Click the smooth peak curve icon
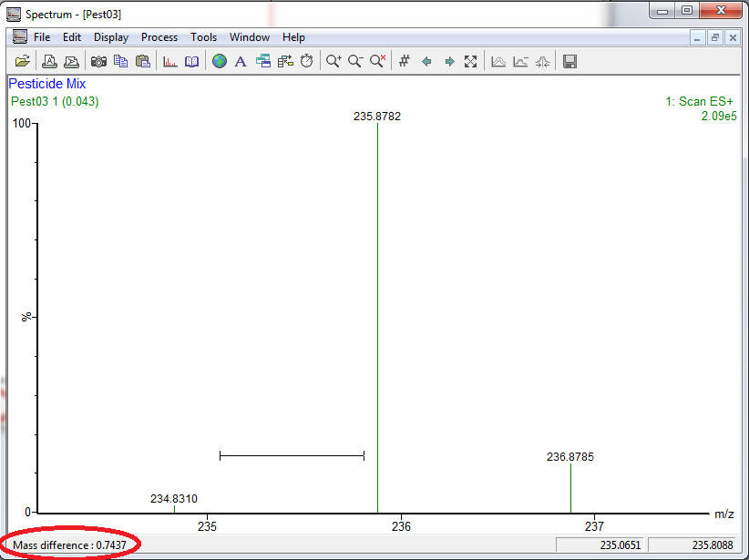 [498, 62]
